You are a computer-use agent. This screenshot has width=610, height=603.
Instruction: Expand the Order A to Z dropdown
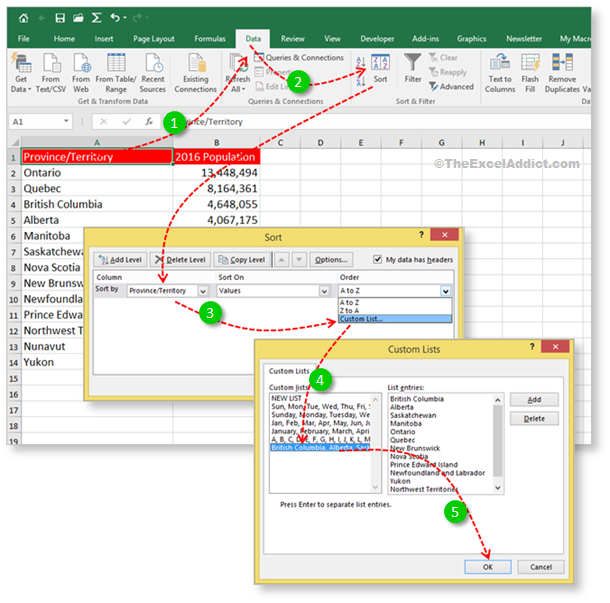pyautogui.click(x=446, y=291)
